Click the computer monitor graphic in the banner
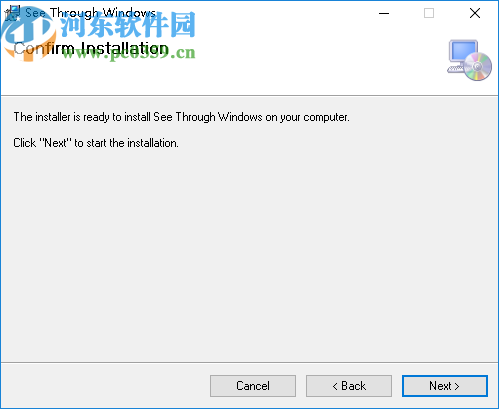The height and width of the screenshot is (409, 499). point(463,52)
